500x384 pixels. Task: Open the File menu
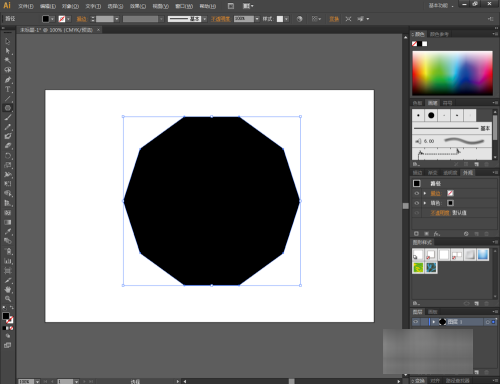pos(26,6)
